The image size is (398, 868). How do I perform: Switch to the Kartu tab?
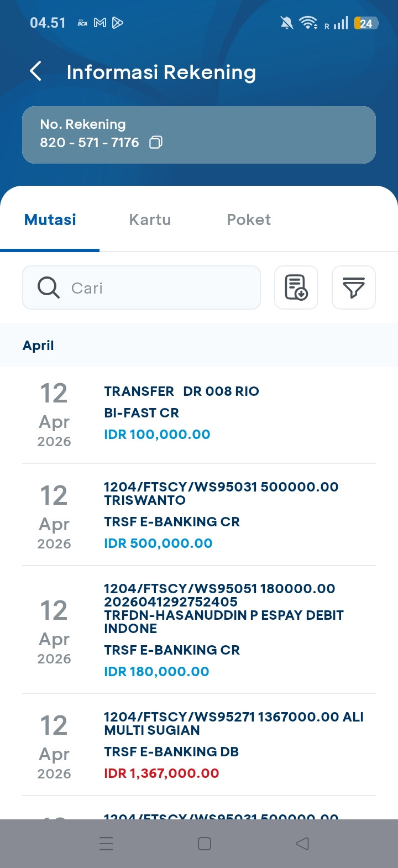150,219
